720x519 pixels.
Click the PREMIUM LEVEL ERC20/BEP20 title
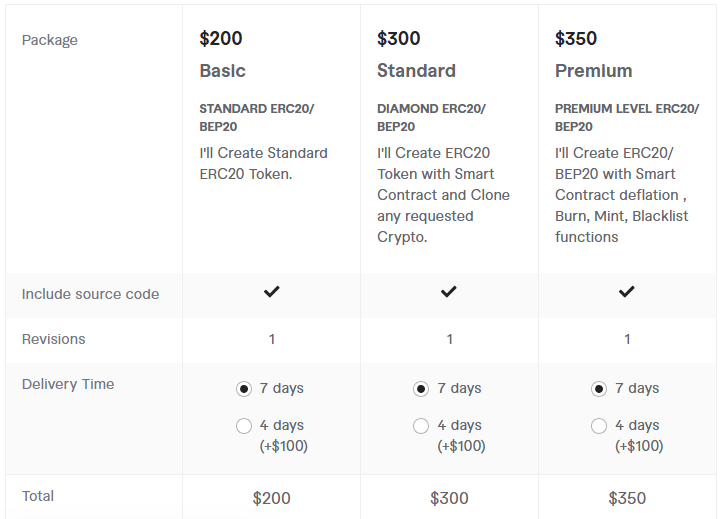(614, 118)
